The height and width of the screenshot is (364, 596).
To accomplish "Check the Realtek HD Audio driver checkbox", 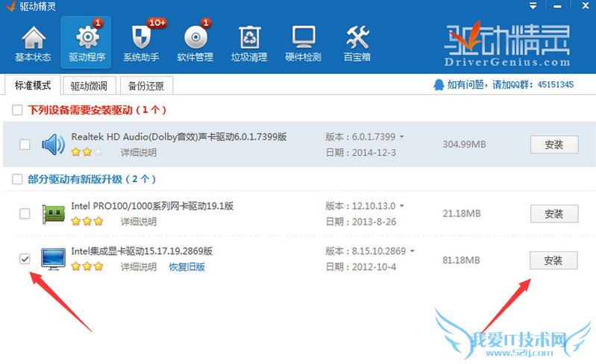I will [x=25, y=145].
